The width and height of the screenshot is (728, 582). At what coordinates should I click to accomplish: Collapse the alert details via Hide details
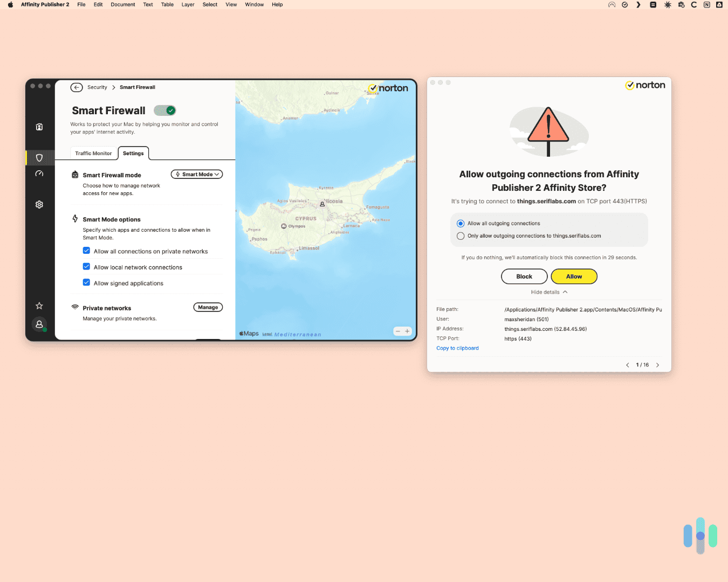click(549, 292)
